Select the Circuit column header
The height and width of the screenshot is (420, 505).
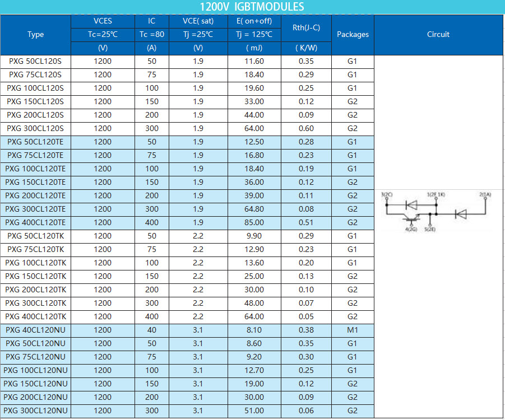pos(438,35)
